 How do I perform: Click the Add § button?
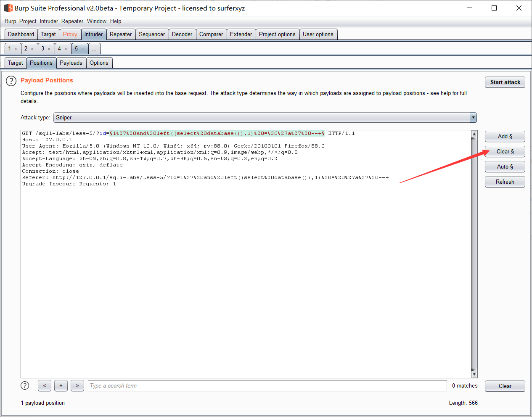point(505,137)
